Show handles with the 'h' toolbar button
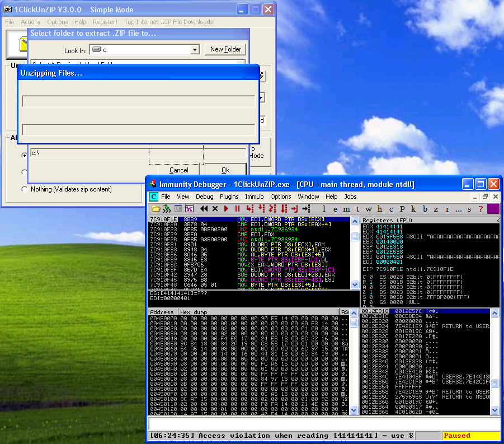This screenshot has height=444, width=504. click(x=380, y=209)
